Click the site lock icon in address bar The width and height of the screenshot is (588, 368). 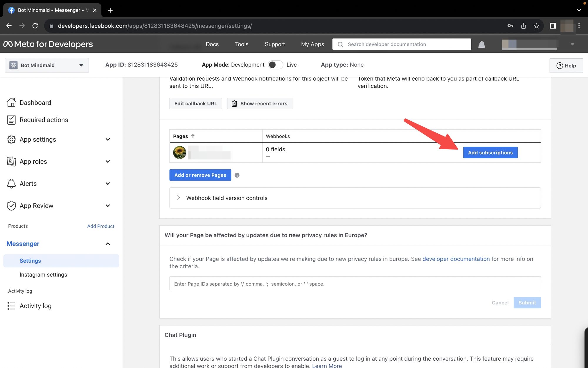51,26
